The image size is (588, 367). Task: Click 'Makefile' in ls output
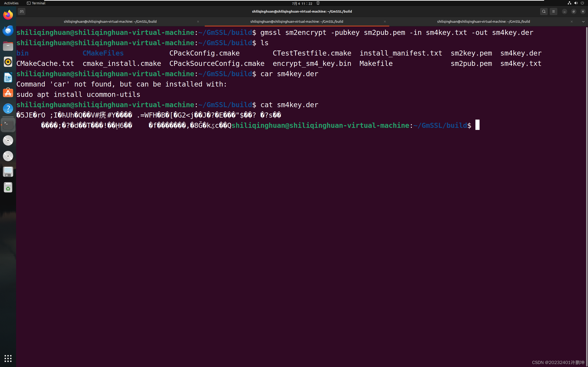click(x=376, y=64)
